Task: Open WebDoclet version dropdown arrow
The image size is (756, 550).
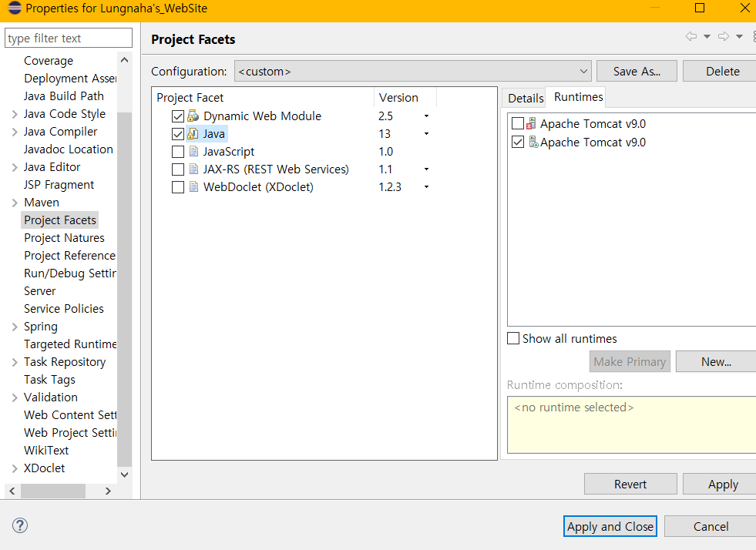Action: [x=426, y=187]
